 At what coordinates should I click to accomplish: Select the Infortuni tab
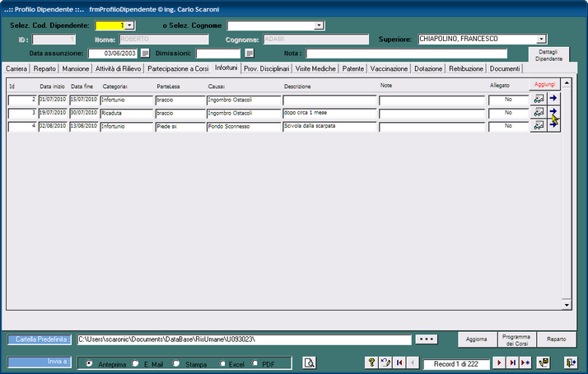pyautogui.click(x=226, y=68)
